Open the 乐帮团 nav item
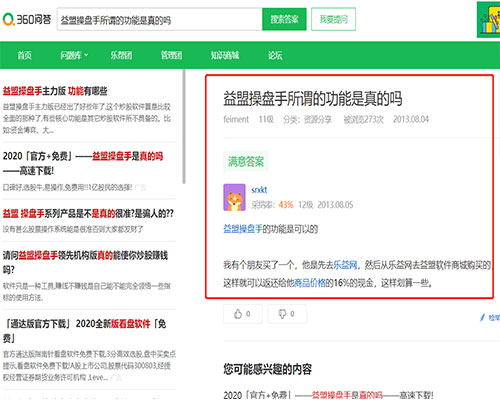 (x=121, y=55)
